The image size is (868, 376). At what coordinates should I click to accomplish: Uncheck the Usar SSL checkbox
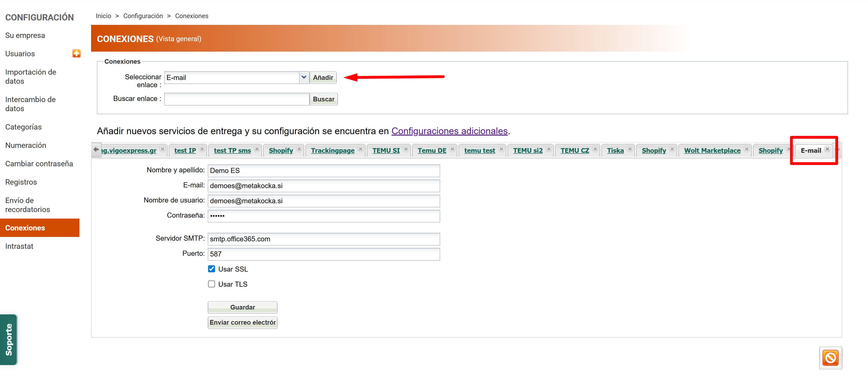point(211,269)
